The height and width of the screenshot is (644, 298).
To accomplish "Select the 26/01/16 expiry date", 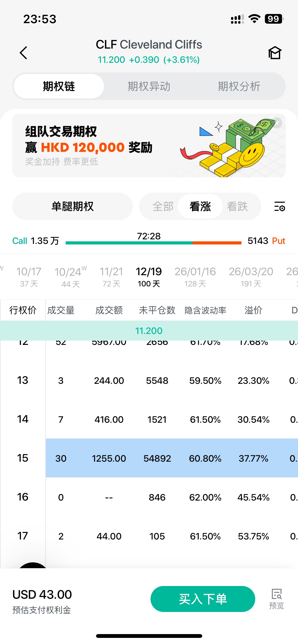I will 195,277.
